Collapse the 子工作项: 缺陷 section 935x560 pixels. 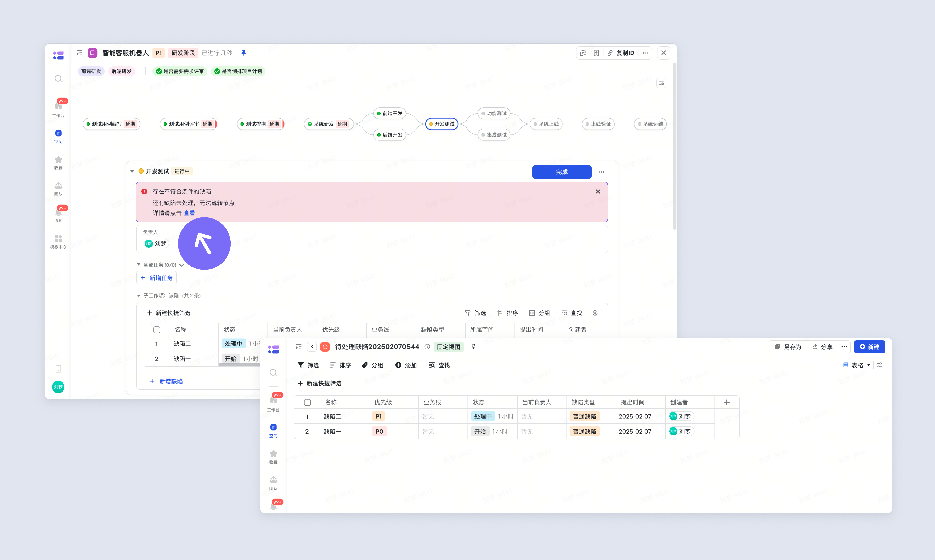point(139,295)
